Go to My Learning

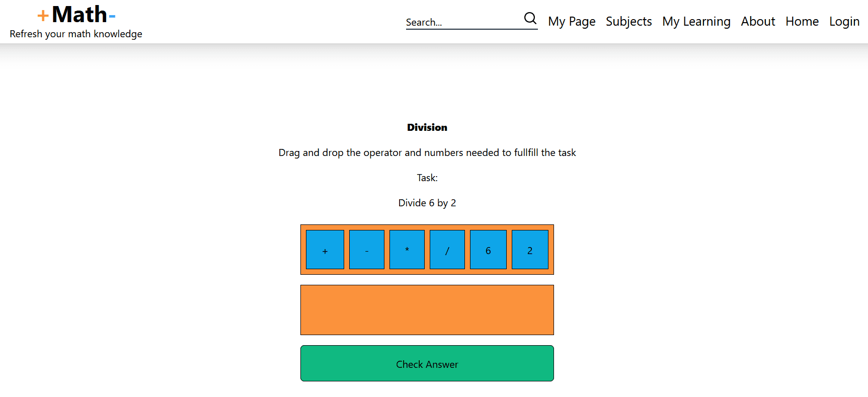(x=696, y=22)
